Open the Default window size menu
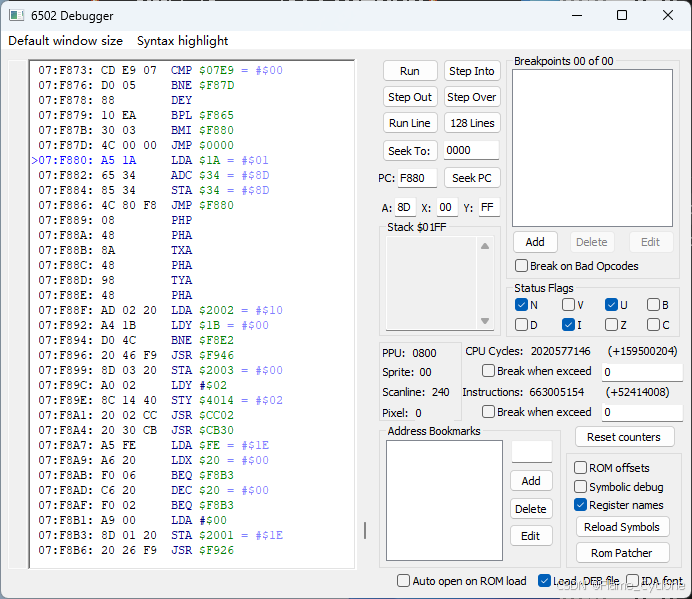 [x=65, y=41]
